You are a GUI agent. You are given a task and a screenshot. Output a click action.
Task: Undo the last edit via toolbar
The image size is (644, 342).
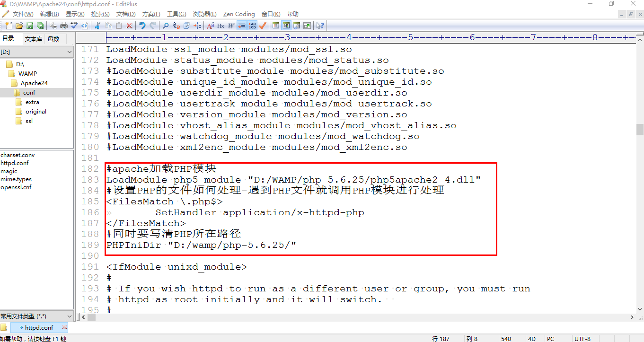point(142,26)
